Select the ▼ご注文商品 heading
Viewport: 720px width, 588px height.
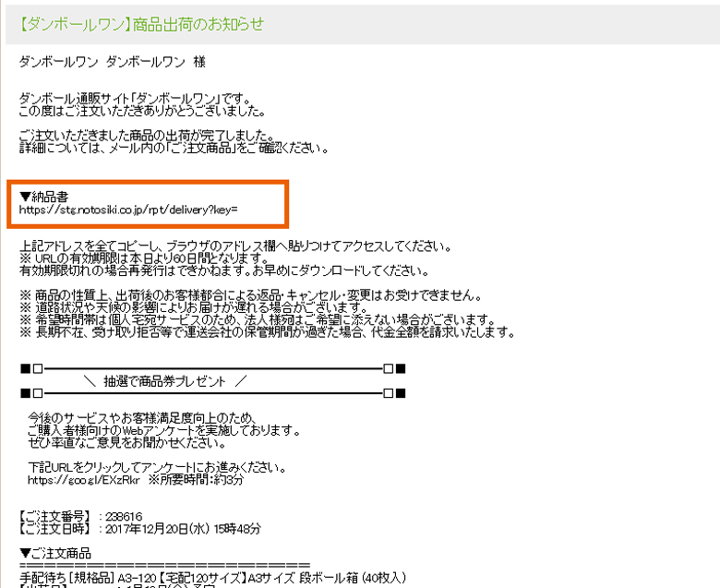click(x=55, y=553)
